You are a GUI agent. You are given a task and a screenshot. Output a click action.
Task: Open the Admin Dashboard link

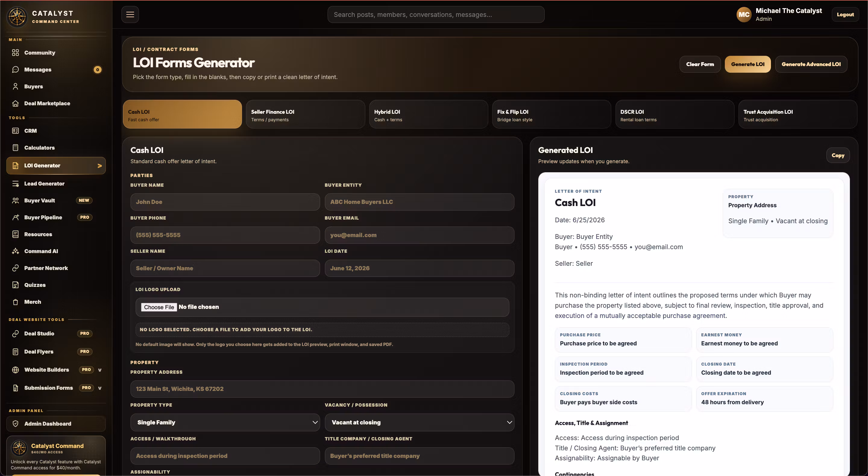coord(56,424)
